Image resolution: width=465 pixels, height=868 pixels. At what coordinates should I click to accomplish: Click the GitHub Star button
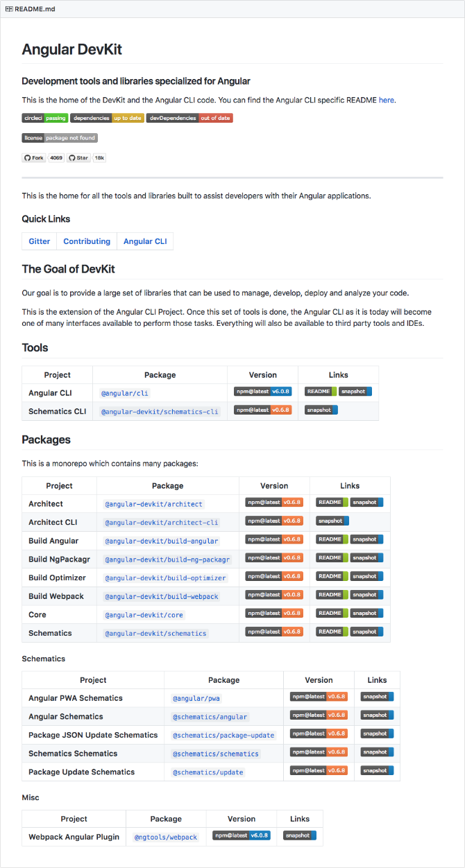(x=78, y=158)
